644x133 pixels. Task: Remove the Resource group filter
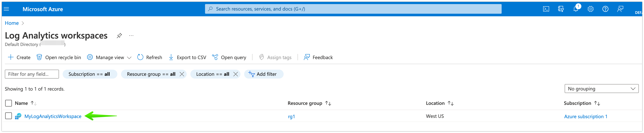pos(182,74)
